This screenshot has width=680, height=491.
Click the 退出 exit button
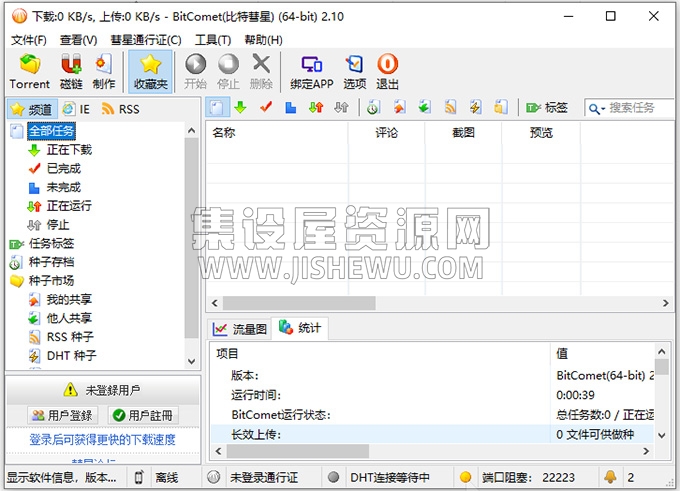[x=387, y=72]
